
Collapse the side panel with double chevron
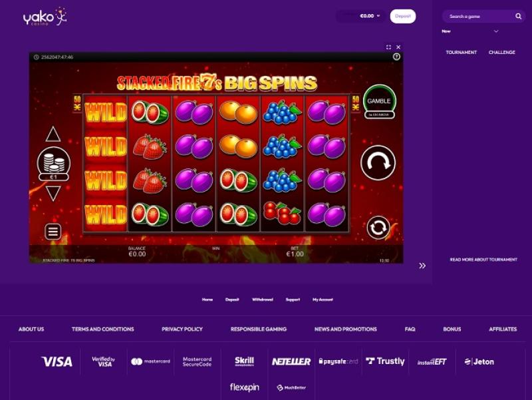pos(422,266)
